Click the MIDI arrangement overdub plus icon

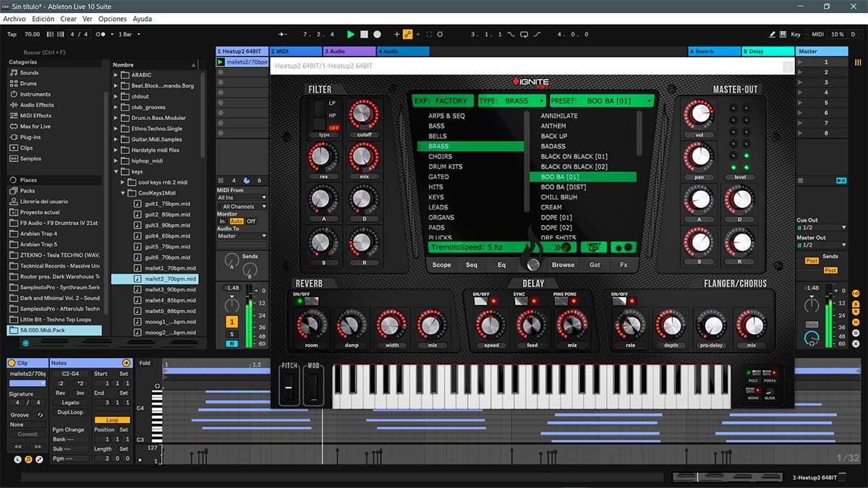coord(396,34)
